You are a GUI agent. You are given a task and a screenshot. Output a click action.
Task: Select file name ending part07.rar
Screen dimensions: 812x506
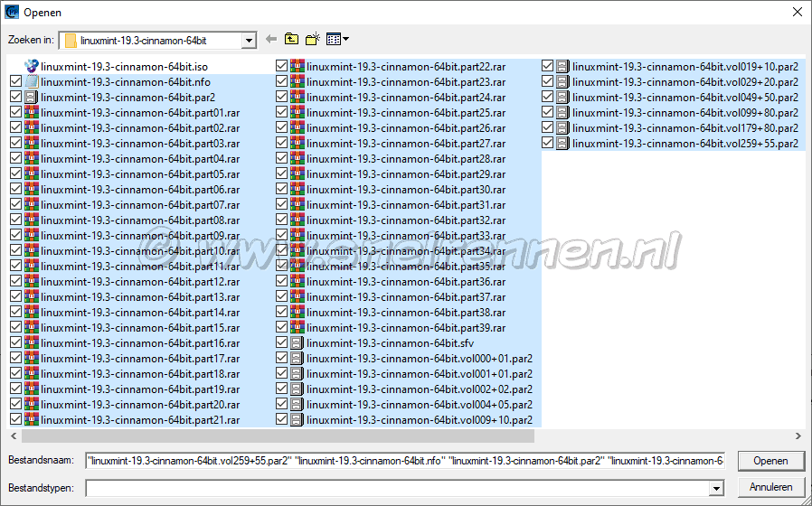click(140, 205)
